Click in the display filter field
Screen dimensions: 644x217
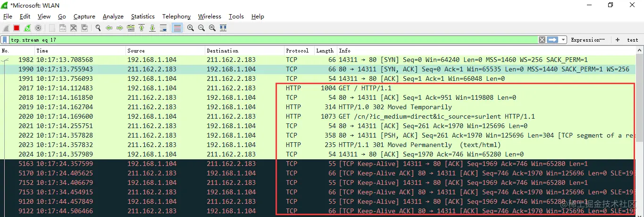tap(274, 40)
